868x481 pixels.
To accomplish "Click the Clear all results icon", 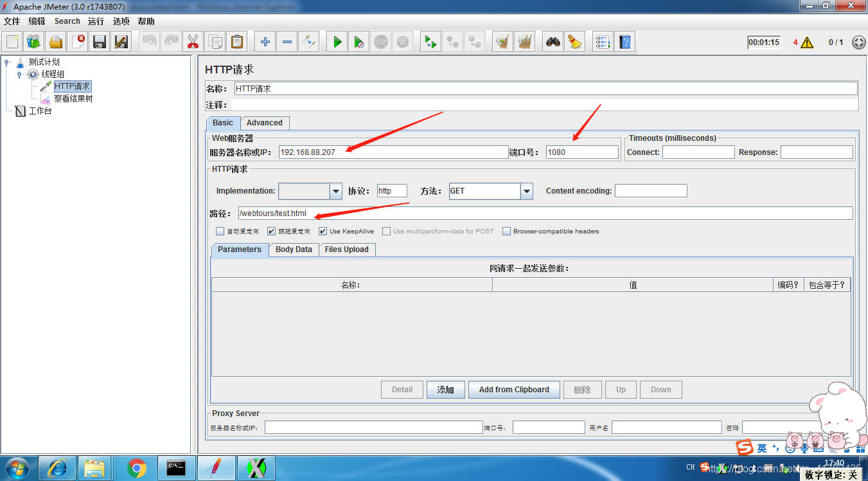I will point(524,42).
